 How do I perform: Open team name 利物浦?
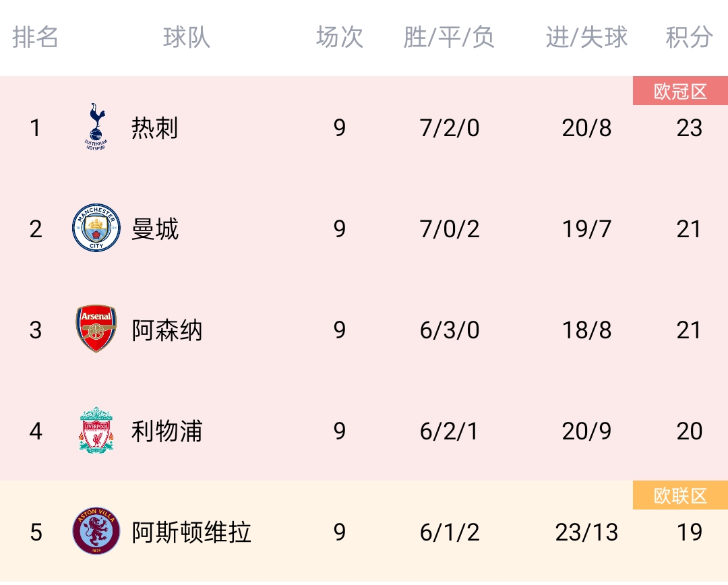click(x=166, y=431)
